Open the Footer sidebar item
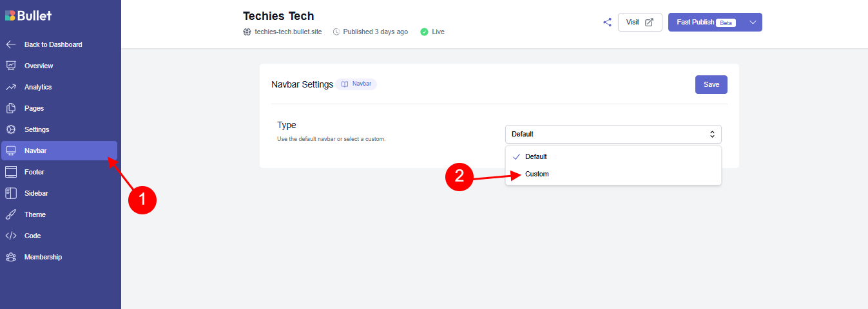This screenshot has width=868, height=309. [x=59, y=172]
